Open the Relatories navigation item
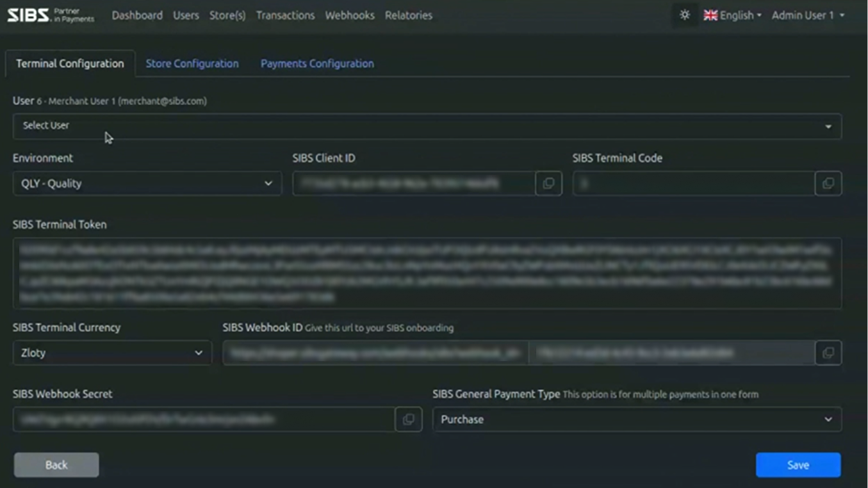The width and height of the screenshot is (868, 488). (x=409, y=15)
